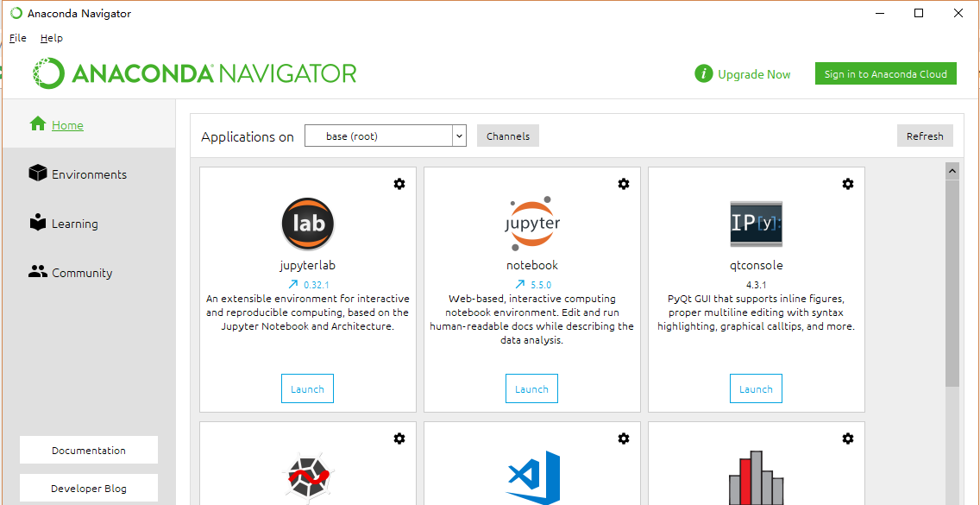The width and height of the screenshot is (980, 505).
Task: Click the Spyder spider web logo
Action: pyautogui.click(x=307, y=478)
